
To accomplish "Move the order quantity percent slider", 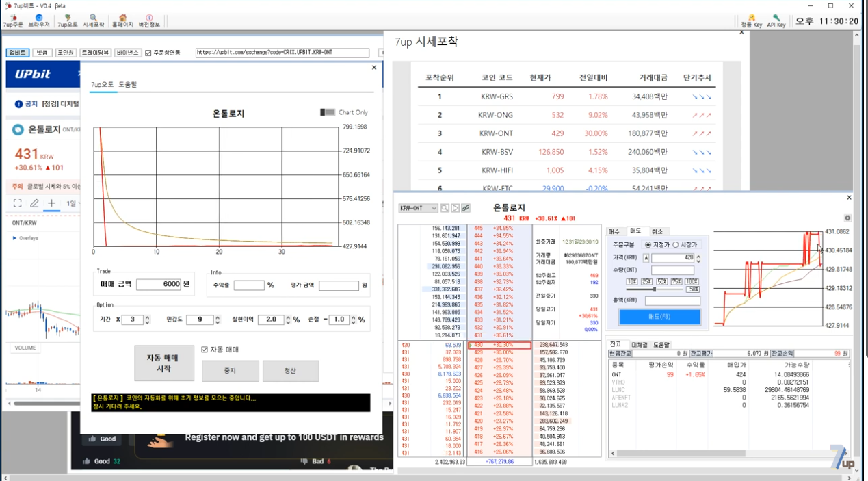I will point(655,290).
